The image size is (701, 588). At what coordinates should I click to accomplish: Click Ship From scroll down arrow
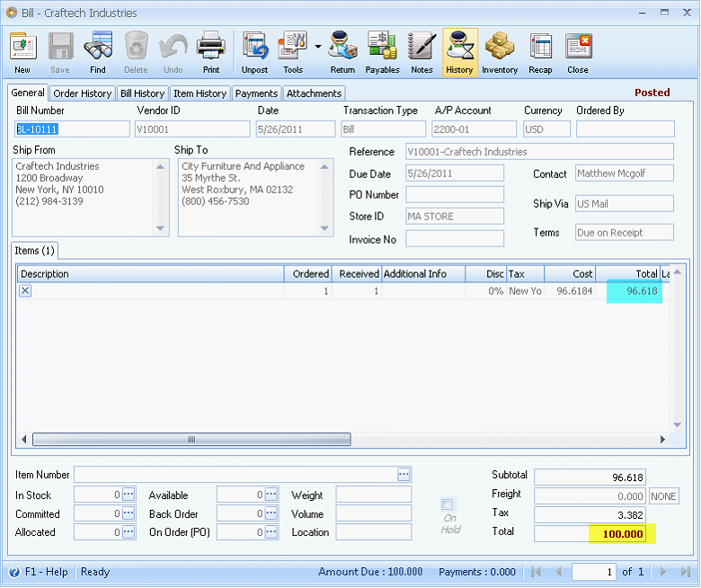[161, 228]
